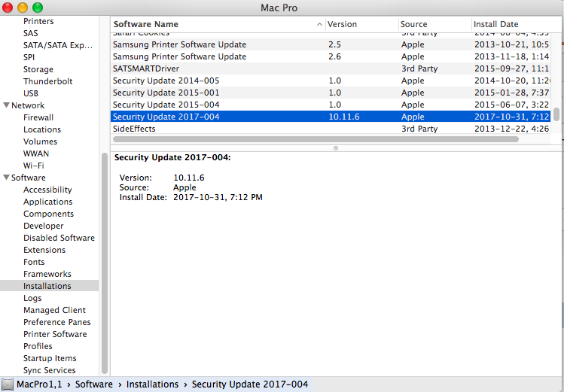Click MacPro1,1 in the path bar
Viewport: 564px width, 392px height.
39,384
